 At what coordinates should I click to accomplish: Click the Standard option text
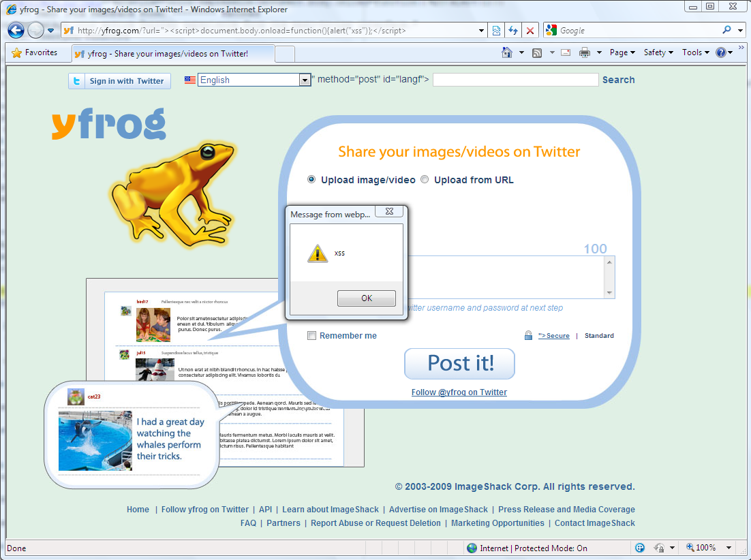click(x=599, y=335)
